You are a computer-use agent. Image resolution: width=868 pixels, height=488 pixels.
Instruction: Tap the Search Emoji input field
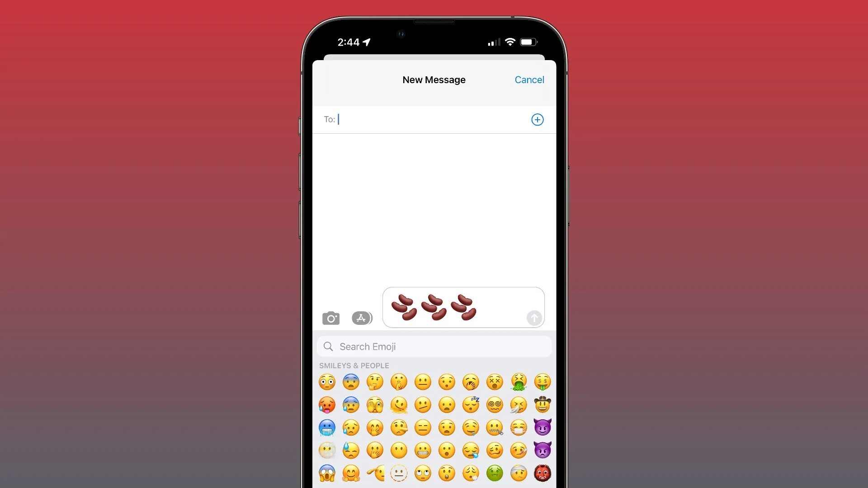(x=434, y=346)
